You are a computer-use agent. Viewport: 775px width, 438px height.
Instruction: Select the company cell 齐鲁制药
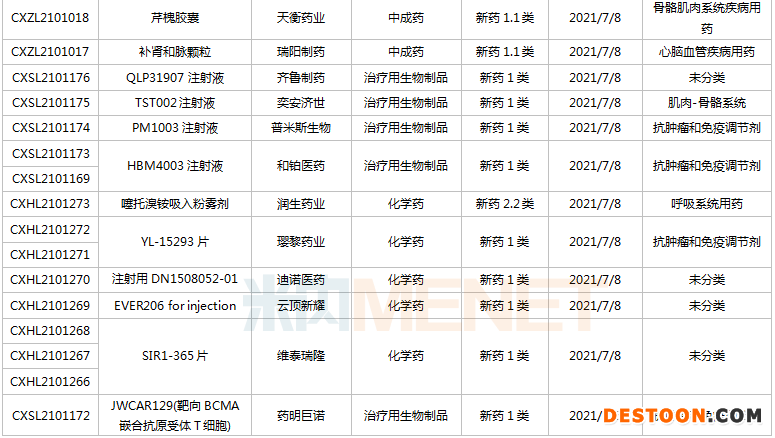(x=301, y=78)
